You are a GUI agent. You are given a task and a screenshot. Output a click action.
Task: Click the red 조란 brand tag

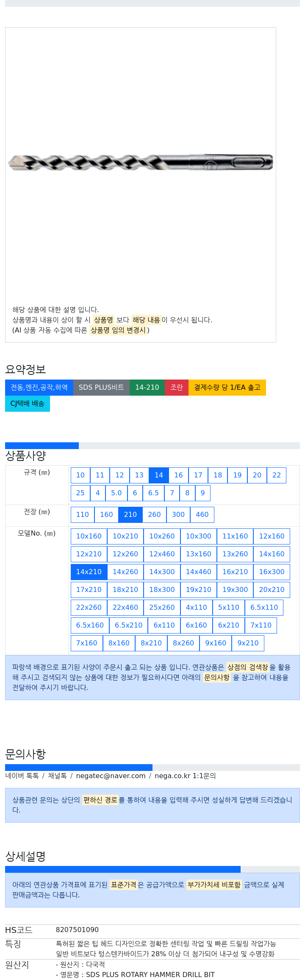pyautogui.click(x=176, y=388)
